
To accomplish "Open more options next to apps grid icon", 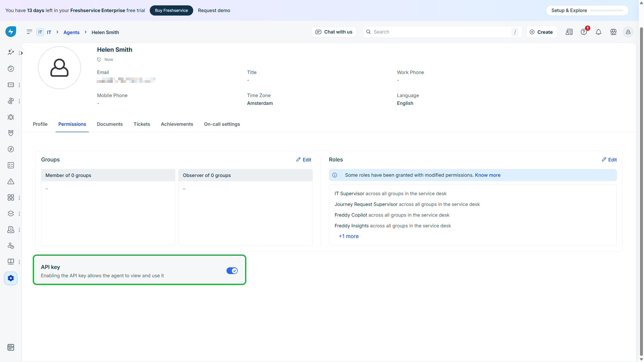I will click(19, 198).
